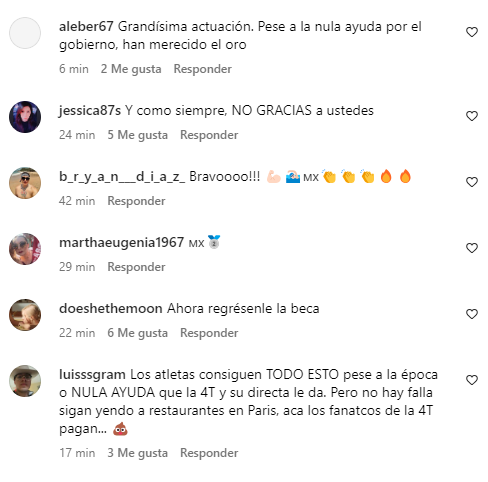Open the aleber67 username link
This screenshot has width=488, height=482.
[86, 27]
